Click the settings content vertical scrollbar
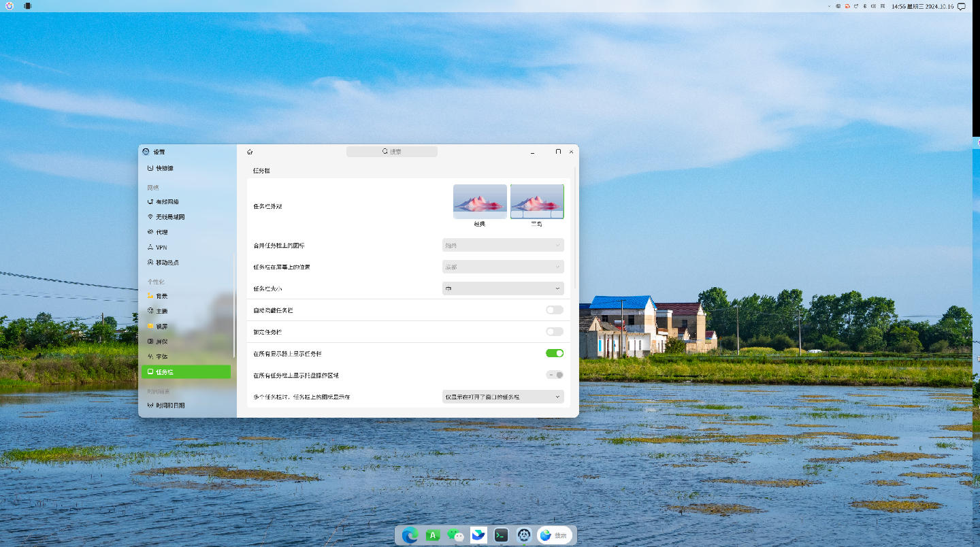The image size is (980, 547). coord(576,228)
